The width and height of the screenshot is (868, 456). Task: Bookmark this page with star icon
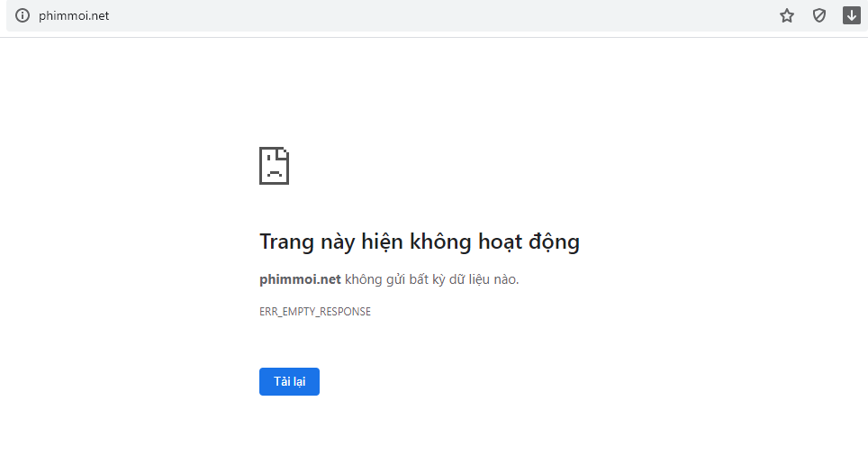pyautogui.click(x=787, y=15)
